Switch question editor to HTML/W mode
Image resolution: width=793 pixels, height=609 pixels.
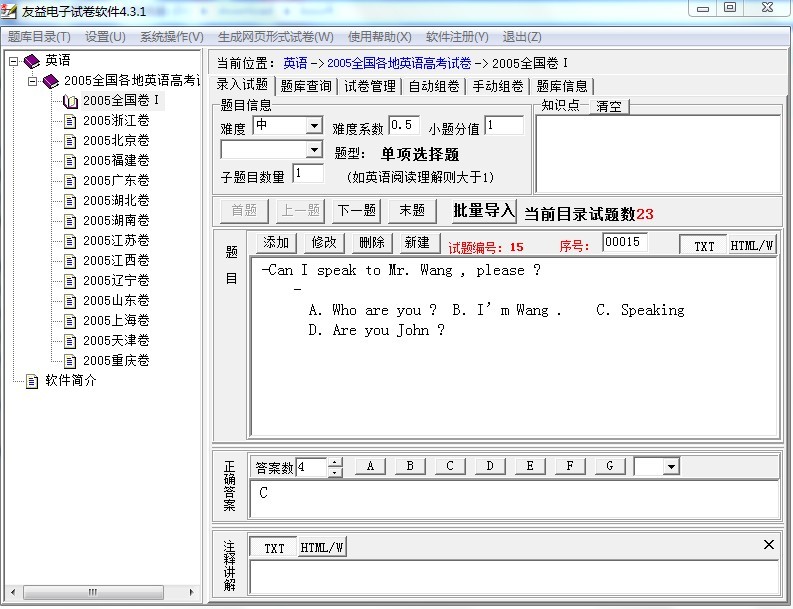pos(752,246)
